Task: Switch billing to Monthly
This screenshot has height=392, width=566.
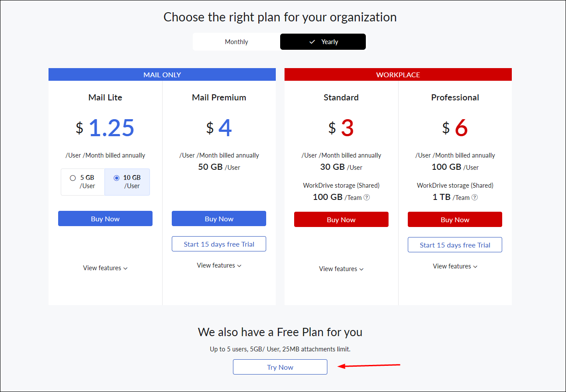Action: tap(236, 42)
